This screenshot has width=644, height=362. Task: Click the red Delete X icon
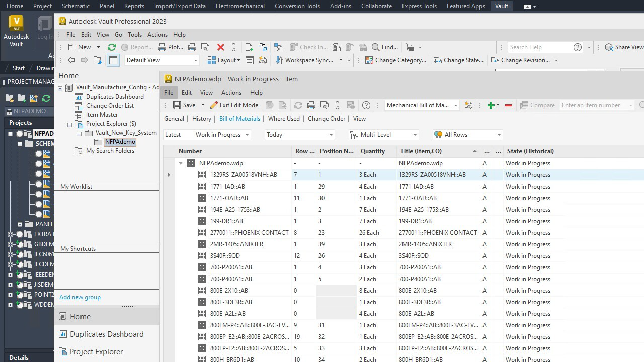[x=220, y=47]
